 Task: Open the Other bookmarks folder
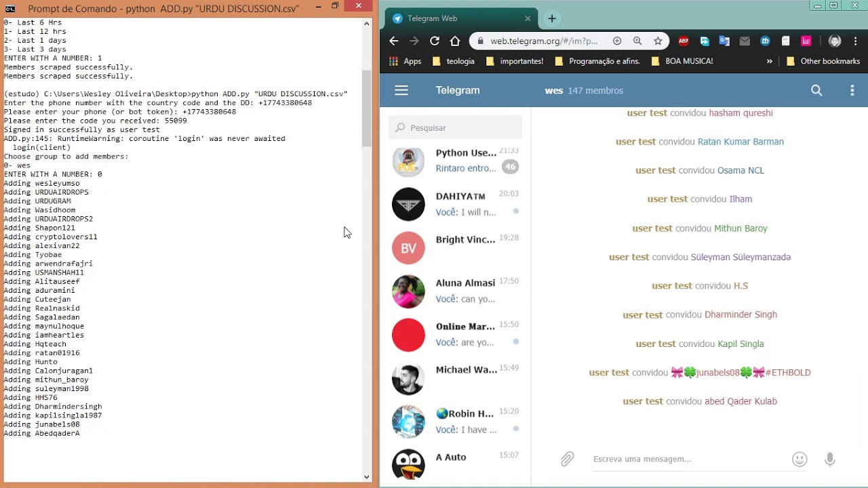[x=823, y=61]
